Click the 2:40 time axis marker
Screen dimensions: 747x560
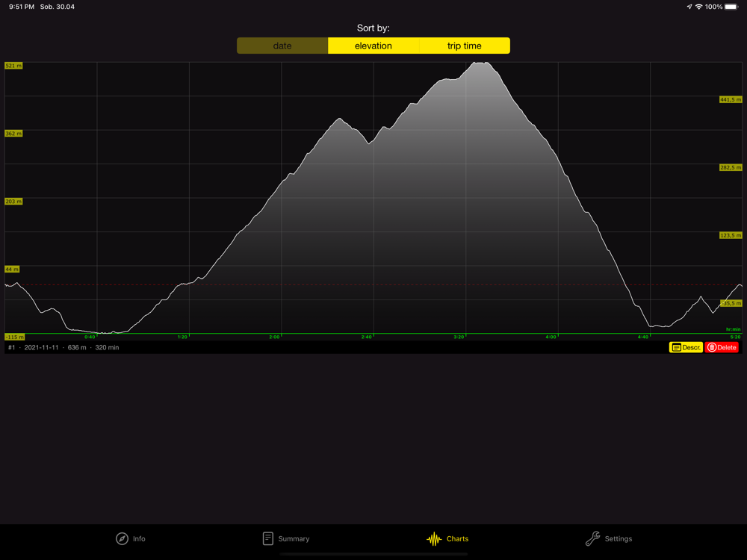366,337
